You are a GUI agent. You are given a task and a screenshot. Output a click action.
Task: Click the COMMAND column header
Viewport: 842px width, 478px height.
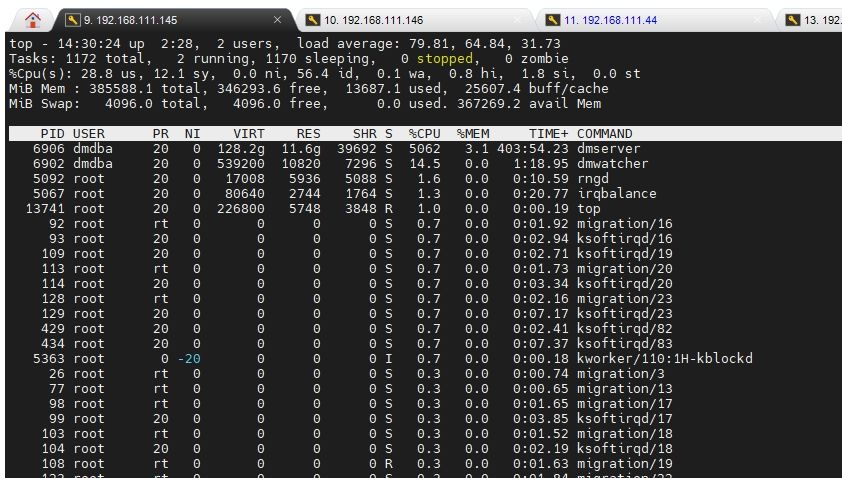(605, 134)
